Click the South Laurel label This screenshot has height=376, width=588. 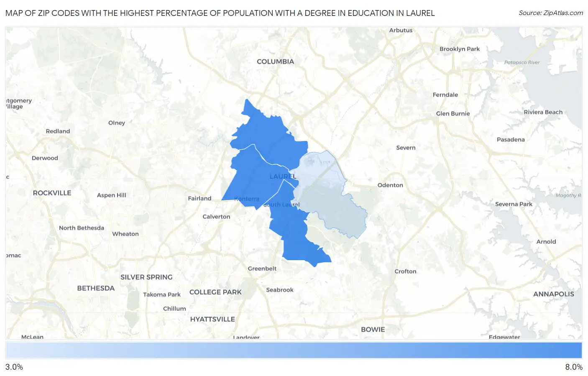pos(281,205)
